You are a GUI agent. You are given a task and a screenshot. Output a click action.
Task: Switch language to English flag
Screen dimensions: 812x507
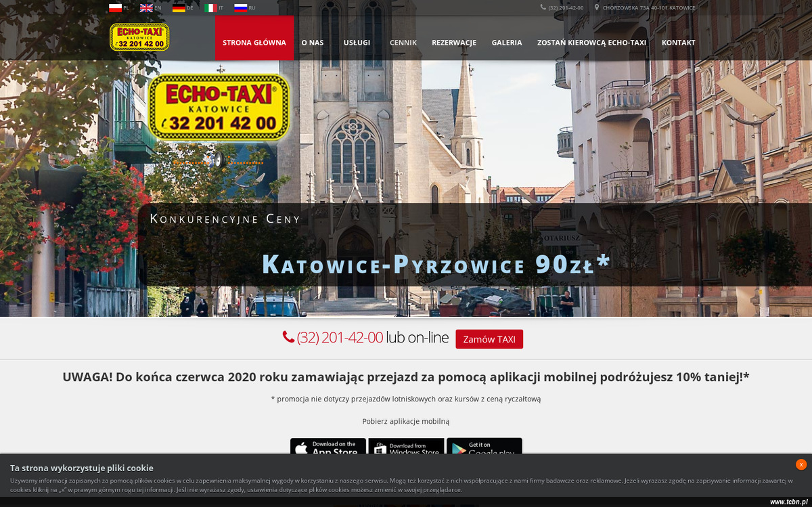(146, 8)
